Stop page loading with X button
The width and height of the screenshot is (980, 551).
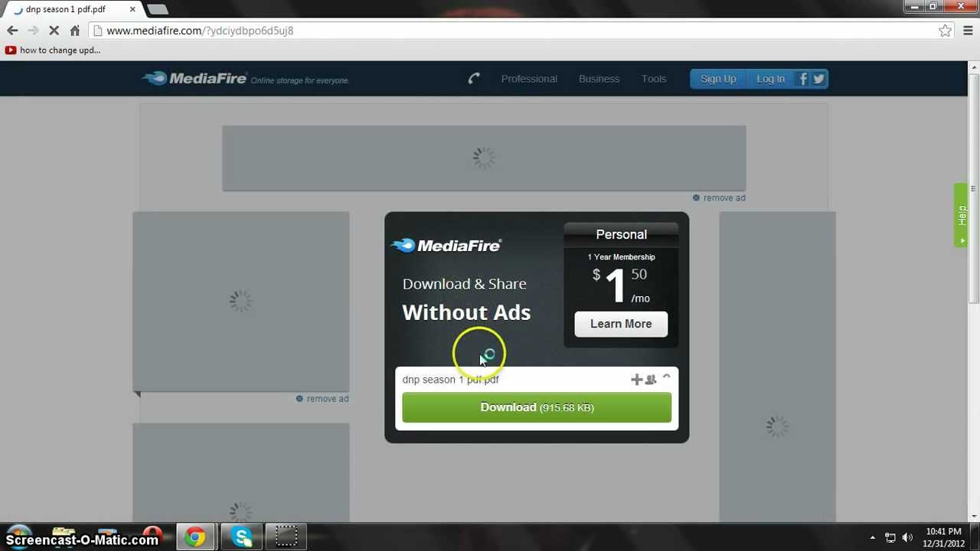coord(54,31)
